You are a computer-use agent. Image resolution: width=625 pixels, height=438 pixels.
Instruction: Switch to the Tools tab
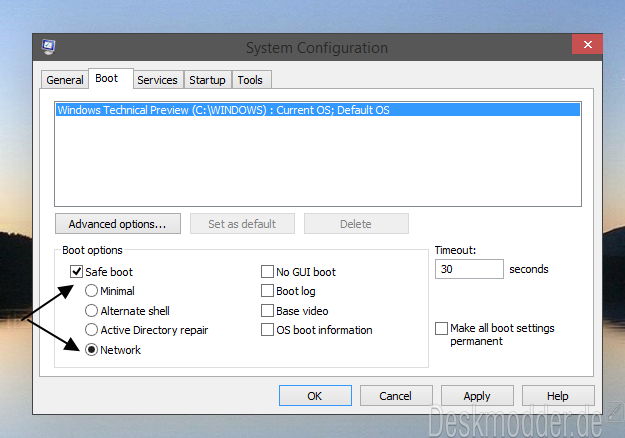(x=251, y=80)
